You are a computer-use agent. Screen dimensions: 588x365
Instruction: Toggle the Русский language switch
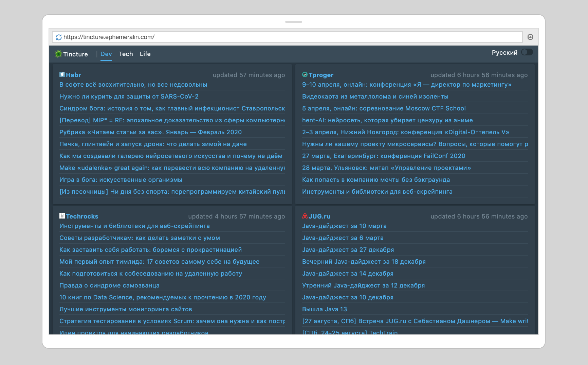pos(527,52)
